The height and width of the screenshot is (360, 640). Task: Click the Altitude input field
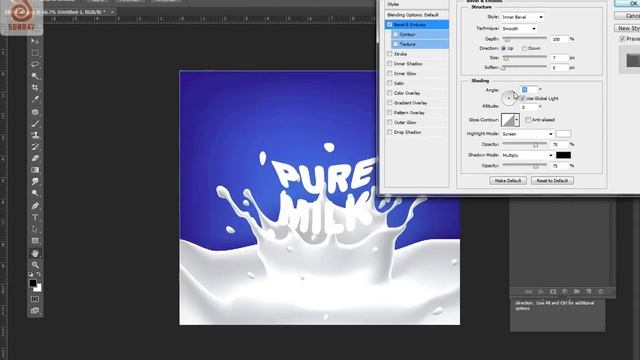pos(529,107)
